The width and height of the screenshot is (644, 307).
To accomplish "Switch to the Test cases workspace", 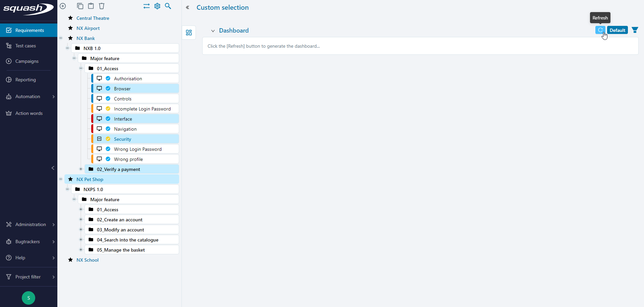I will [x=25, y=46].
